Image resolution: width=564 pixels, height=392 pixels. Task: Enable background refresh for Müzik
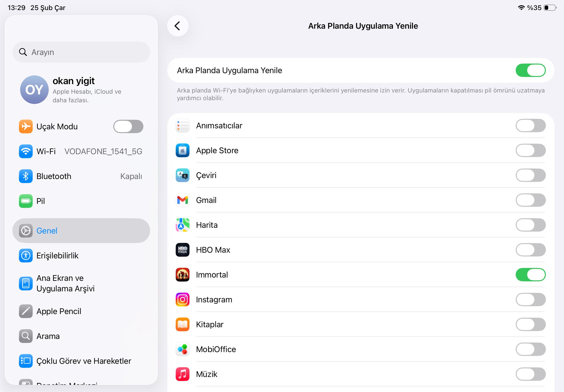pyautogui.click(x=531, y=374)
